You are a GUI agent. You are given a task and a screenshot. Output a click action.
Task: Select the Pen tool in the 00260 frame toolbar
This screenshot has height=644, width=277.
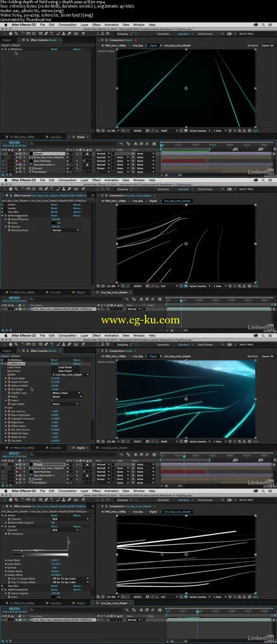coord(47,33)
